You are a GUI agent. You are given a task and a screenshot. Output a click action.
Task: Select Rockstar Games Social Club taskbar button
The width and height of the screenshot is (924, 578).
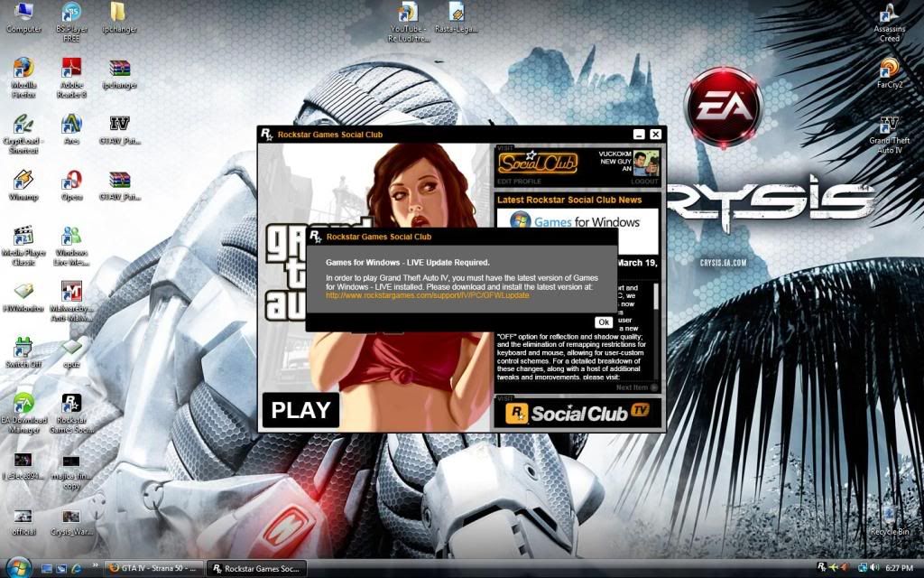[x=256, y=569]
